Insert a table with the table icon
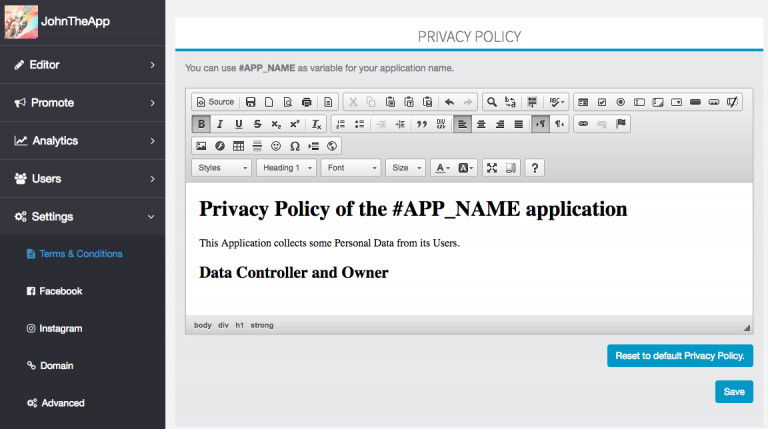This screenshot has width=768, height=429. [238, 146]
